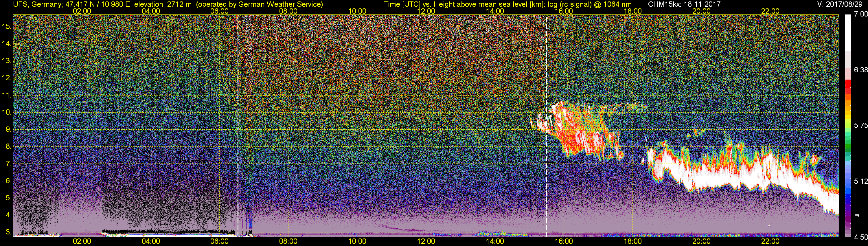868x246 pixels.
Task: Click the white top segment of the color bar
Action: pyautogui.click(x=848, y=33)
